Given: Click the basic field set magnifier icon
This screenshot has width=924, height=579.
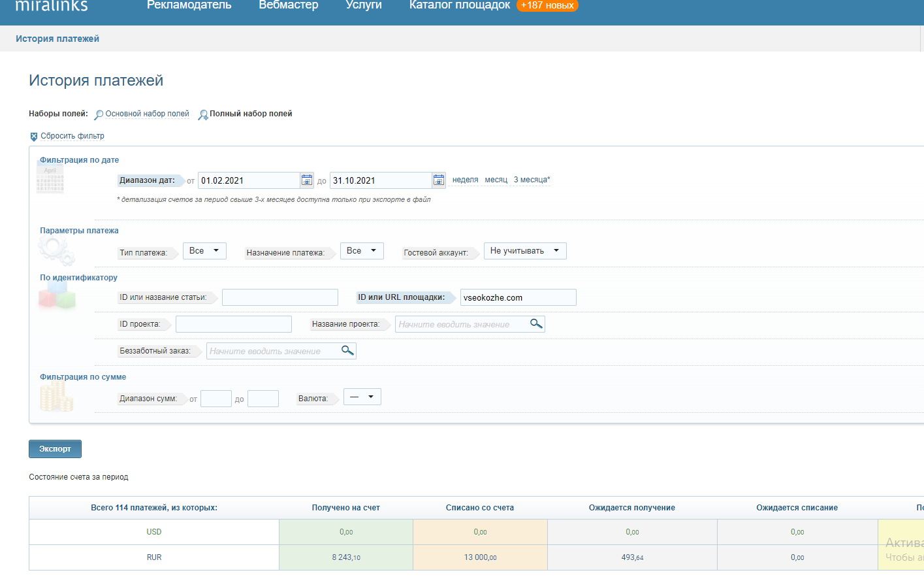Looking at the screenshot, I should [x=99, y=115].
